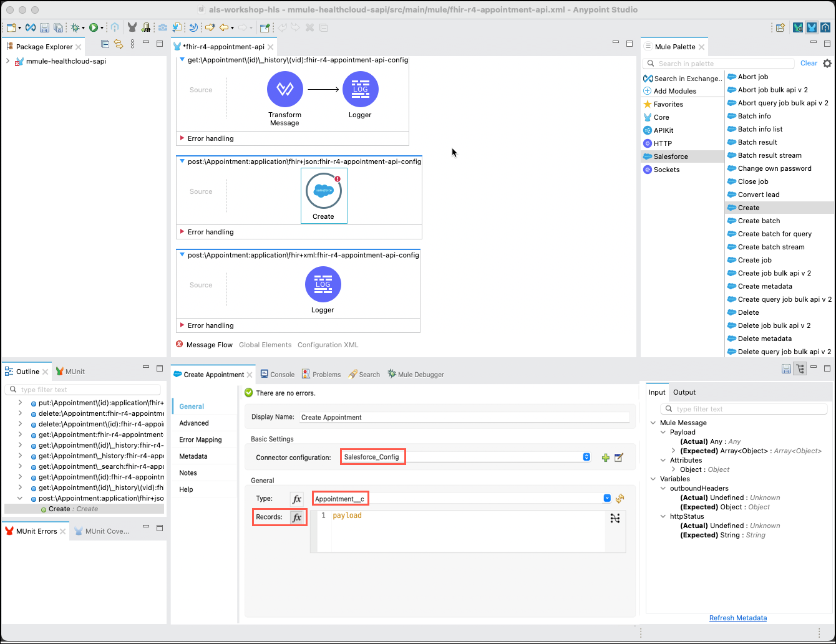Open the MUnit tab beside Outline

click(70, 371)
